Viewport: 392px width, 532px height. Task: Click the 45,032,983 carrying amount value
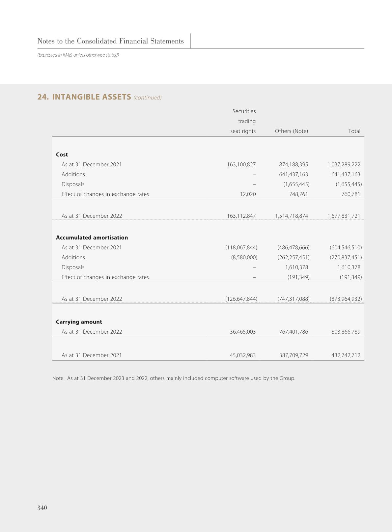[242, 355]
